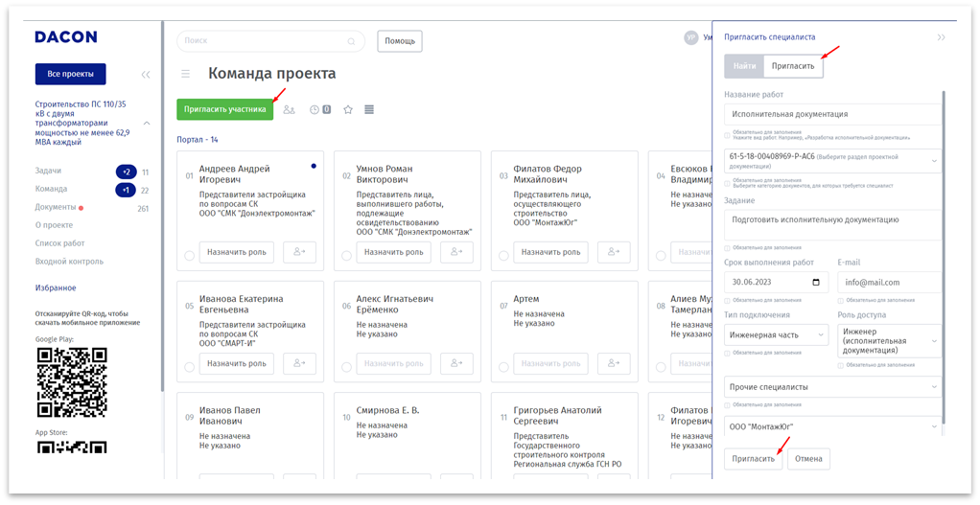Click the E-mail input field
Image resolution: width=980 pixels, height=505 pixels.
click(888, 283)
